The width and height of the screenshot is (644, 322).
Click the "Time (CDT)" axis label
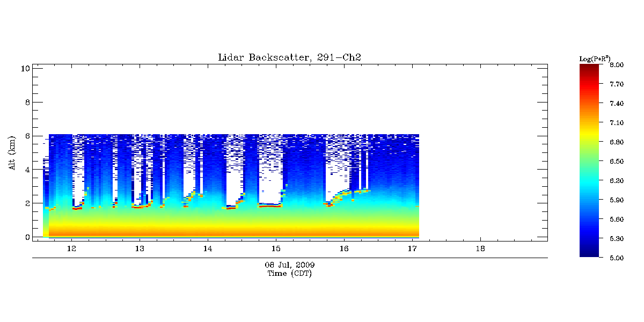pos(289,273)
